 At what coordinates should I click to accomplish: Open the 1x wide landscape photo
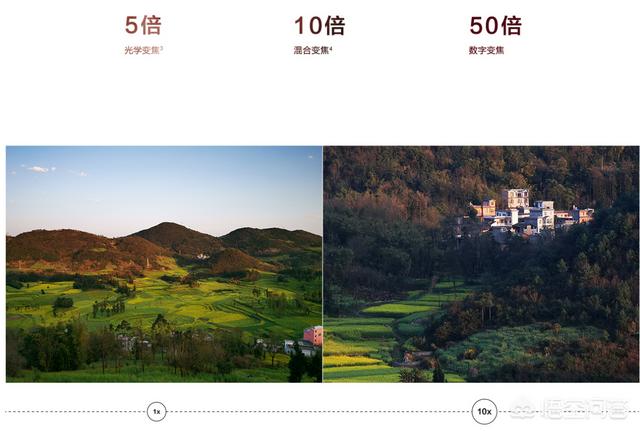click(x=164, y=264)
